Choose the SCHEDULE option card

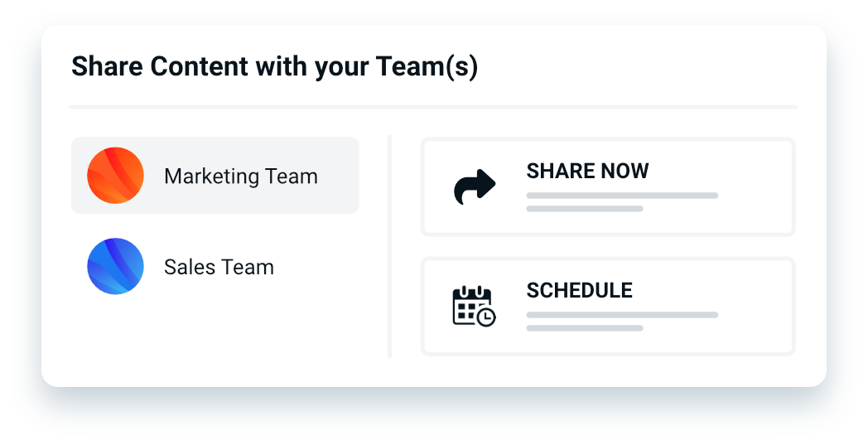pos(608,306)
